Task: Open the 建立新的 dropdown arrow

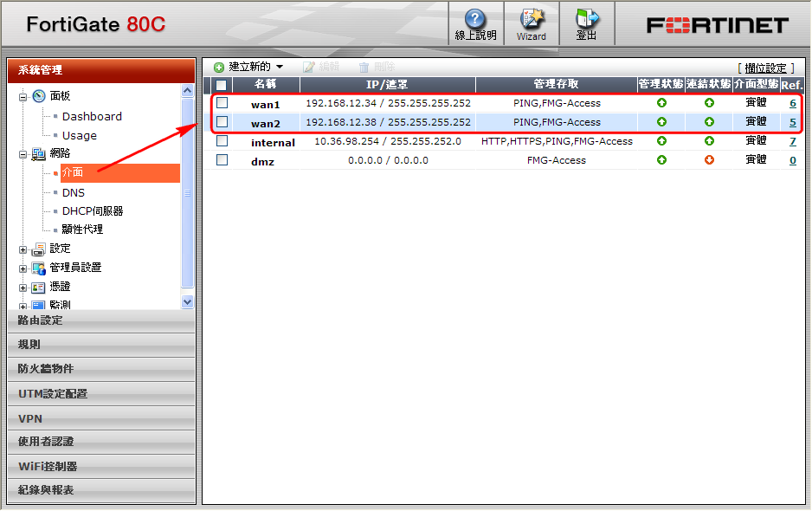Action: [280, 67]
